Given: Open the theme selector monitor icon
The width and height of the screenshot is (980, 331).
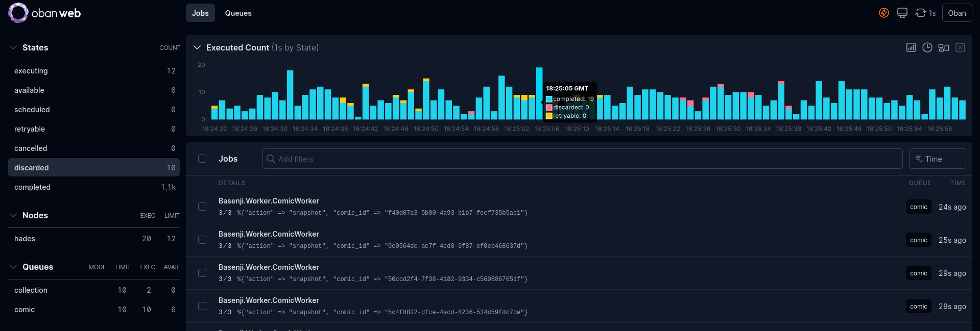Looking at the screenshot, I should (902, 13).
